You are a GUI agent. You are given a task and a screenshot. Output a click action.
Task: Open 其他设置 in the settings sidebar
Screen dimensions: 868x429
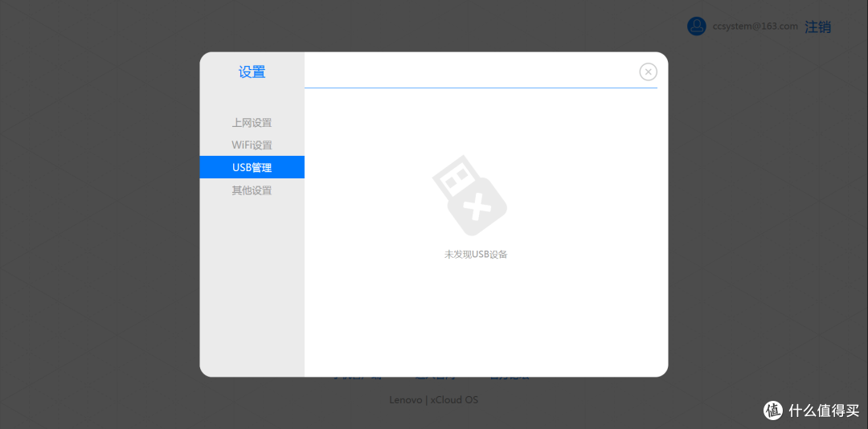(x=252, y=190)
